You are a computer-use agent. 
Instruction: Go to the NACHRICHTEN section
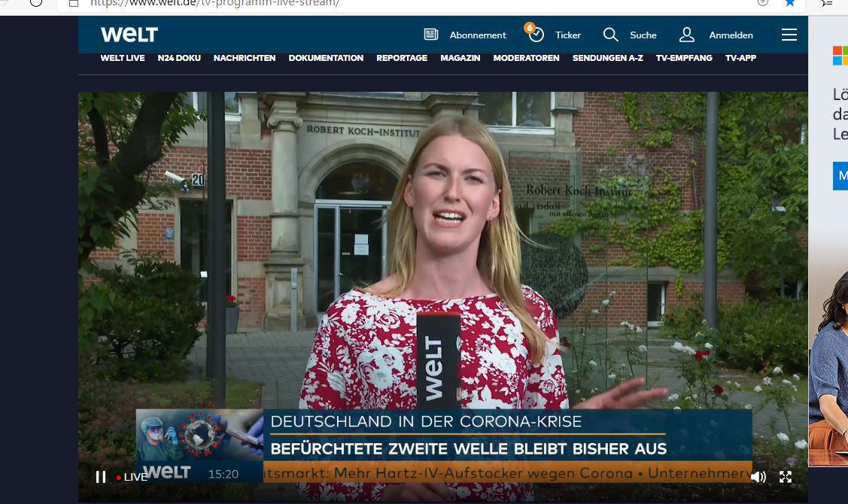(x=245, y=58)
